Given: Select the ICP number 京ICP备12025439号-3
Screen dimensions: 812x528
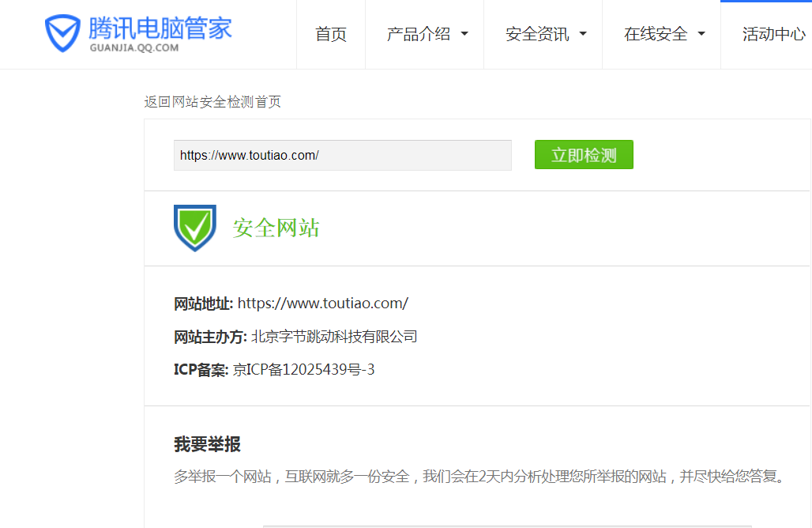Looking at the screenshot, I should point(303,369).
